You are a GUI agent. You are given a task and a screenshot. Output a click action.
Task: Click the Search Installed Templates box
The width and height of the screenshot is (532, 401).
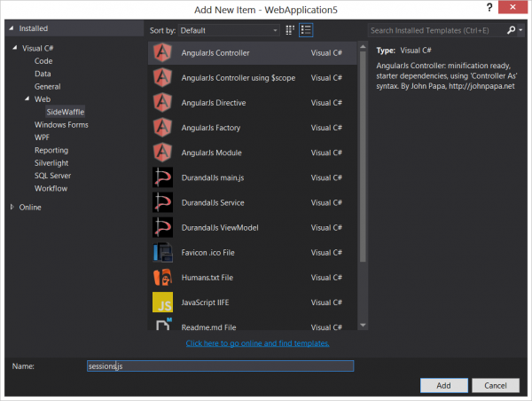436,30
